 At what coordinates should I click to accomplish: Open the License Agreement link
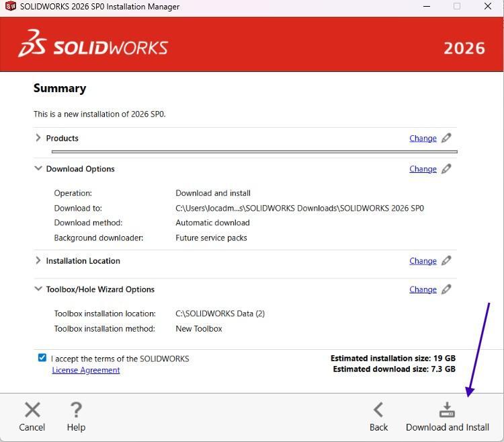(86, 370)
